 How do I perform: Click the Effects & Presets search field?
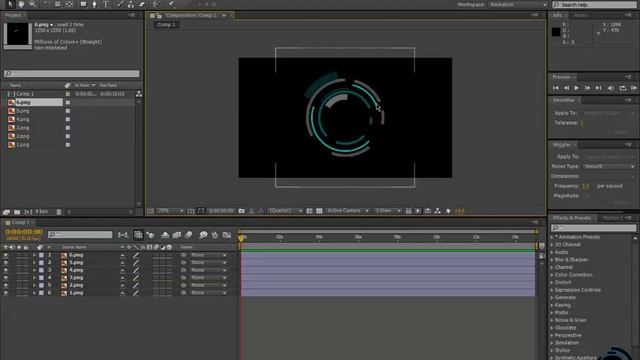[x=593, y=228]
